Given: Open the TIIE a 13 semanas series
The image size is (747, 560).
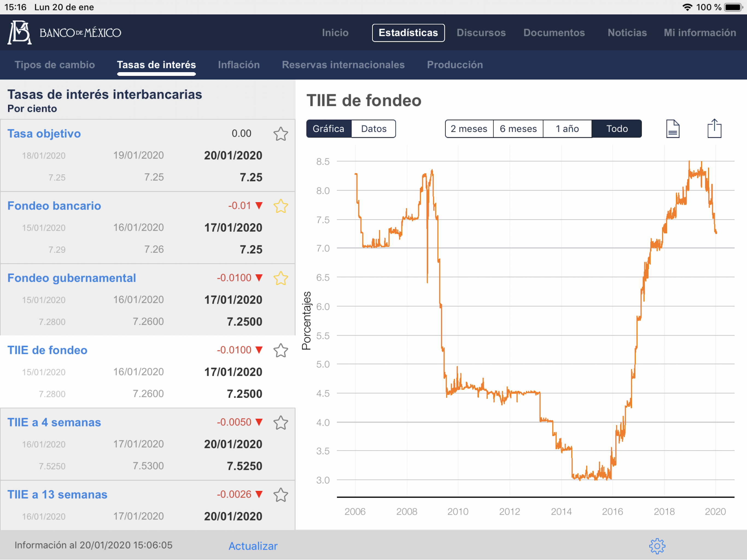Looking at the screenshot, I should [57, 494].
